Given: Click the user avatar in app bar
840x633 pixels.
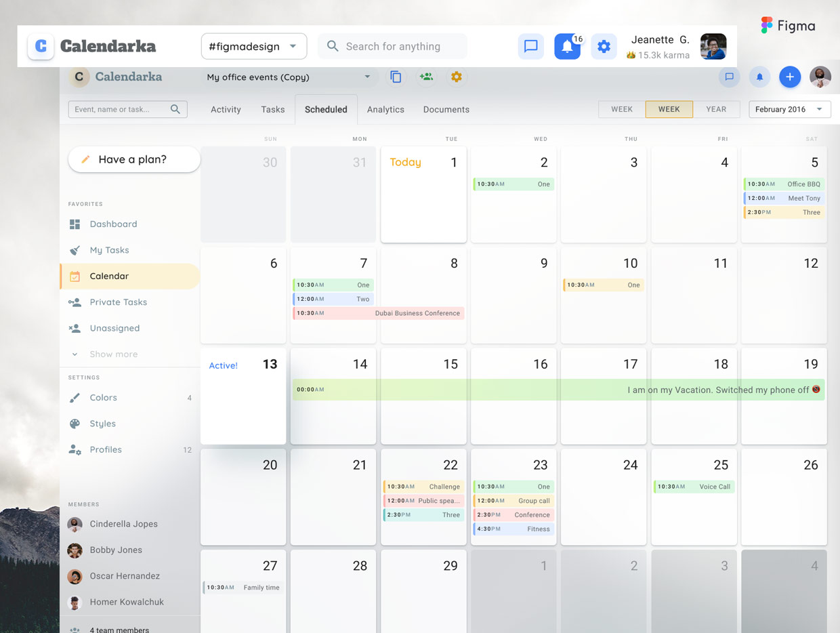Looking at the screenshot, I should pyautogui.click(x=820, y=77).
